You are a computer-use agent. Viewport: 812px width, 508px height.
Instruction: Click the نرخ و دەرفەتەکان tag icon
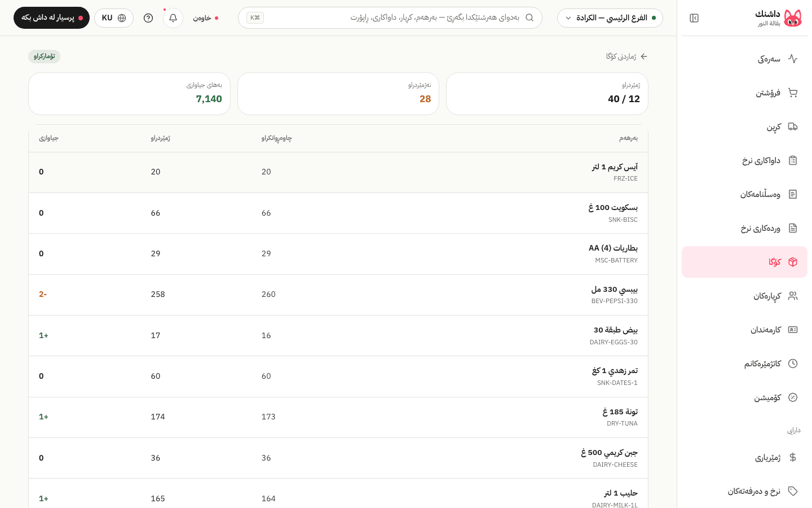(793, 491)
